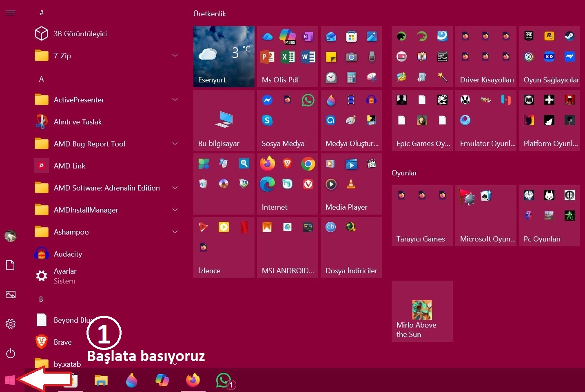Click the Ubisoft swirl icon in Oyun Sağlayıcılar tile
Image resolution: width=585 pixels, height=392 pixels.
[x=529, y=57]
